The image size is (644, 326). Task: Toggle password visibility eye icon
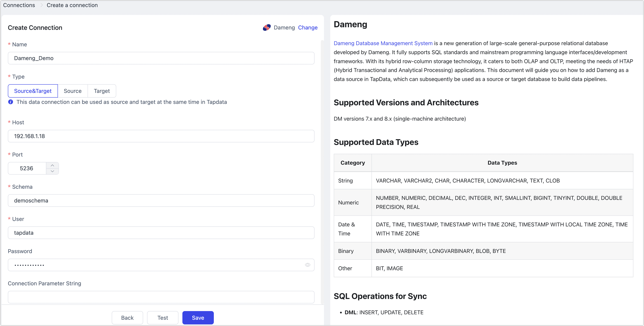(307, 265)
